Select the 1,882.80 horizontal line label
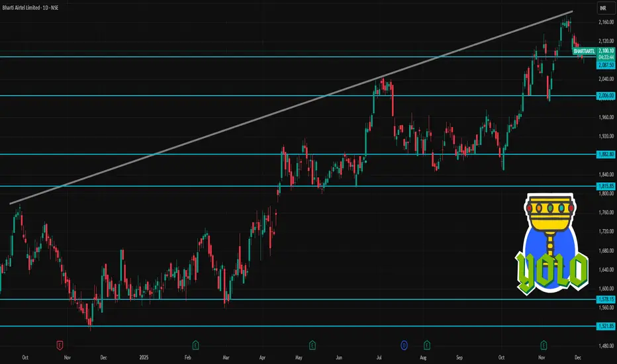This screenshot has height=364, width=617. pos(606,154)
